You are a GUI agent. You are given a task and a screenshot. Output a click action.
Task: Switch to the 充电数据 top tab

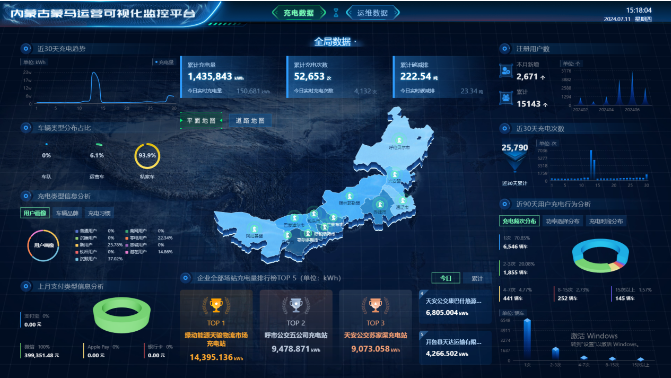pyautogui.click(x=299, y=13)
